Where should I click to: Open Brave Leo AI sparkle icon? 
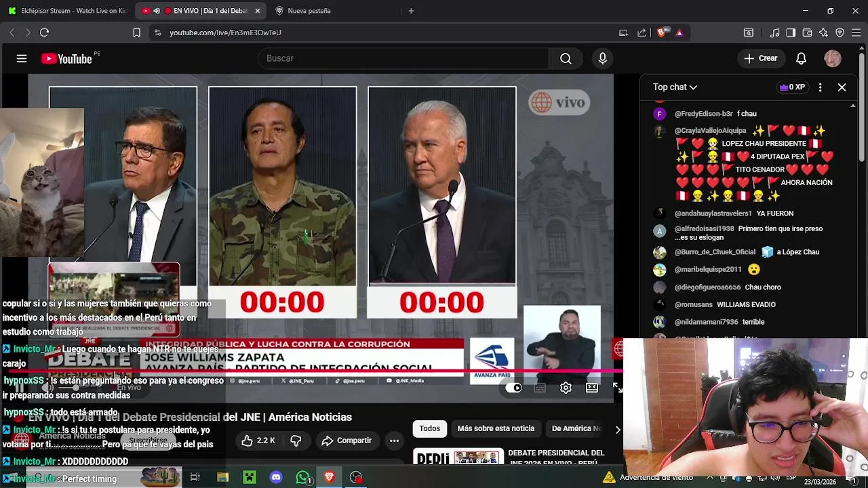coord(823,33)
